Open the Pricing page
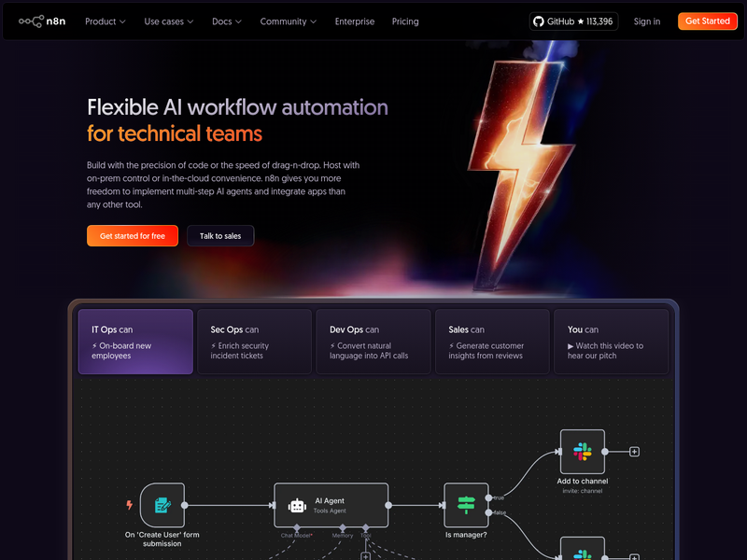 [x=405, y=21]
